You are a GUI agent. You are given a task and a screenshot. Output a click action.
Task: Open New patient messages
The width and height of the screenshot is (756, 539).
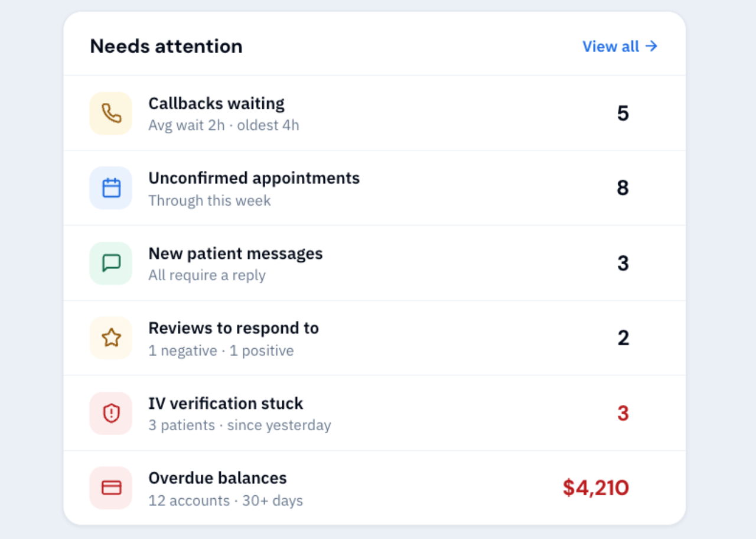tap(374, 263)
